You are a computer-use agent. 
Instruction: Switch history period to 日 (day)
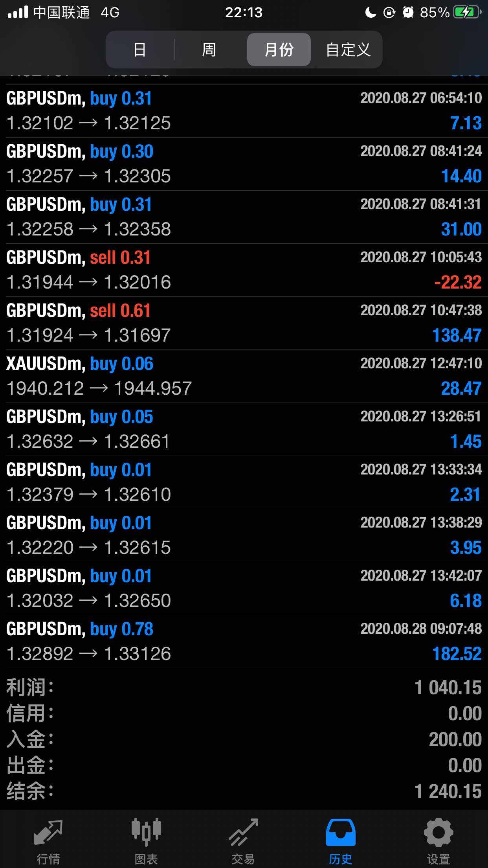pyautogui.click(x=140, y=50)
